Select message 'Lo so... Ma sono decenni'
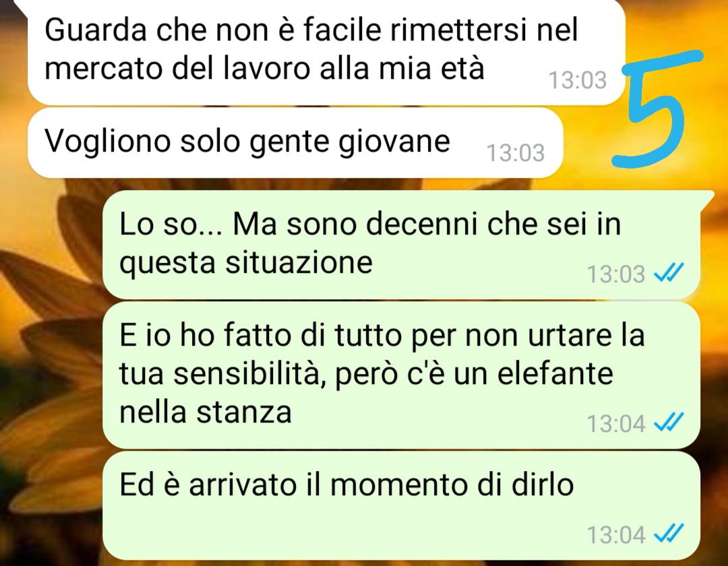Image resolution: width=728 pixels, height=566 pixels. point(401,245)
